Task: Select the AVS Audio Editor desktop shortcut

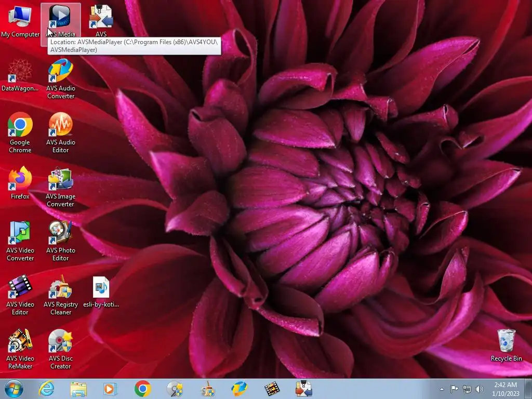Action: point(60,133)
